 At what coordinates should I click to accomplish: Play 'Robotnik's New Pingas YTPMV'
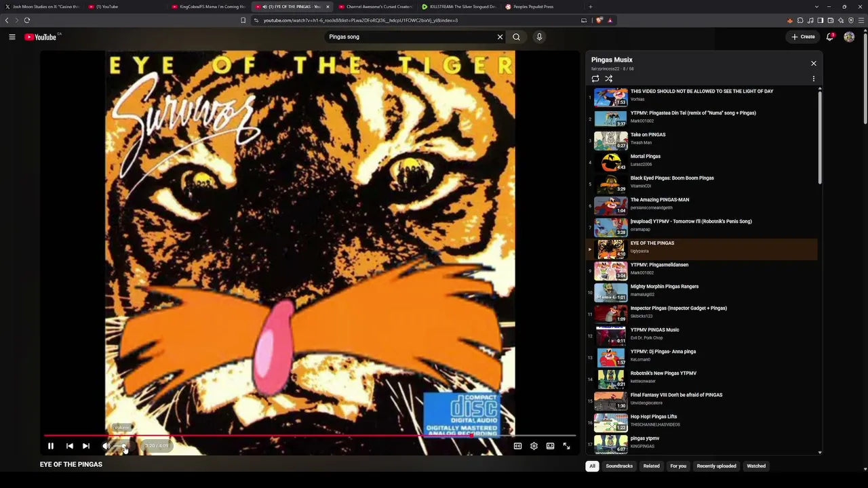click(702, 378)
